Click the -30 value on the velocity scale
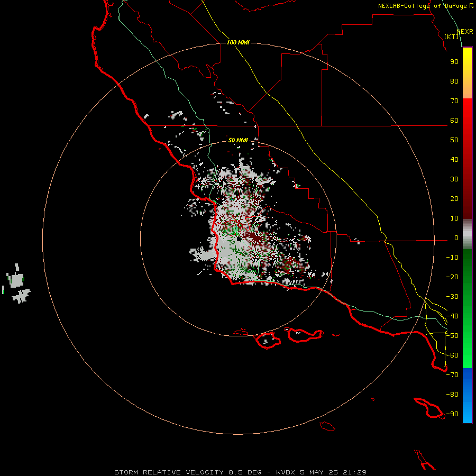 452,297
